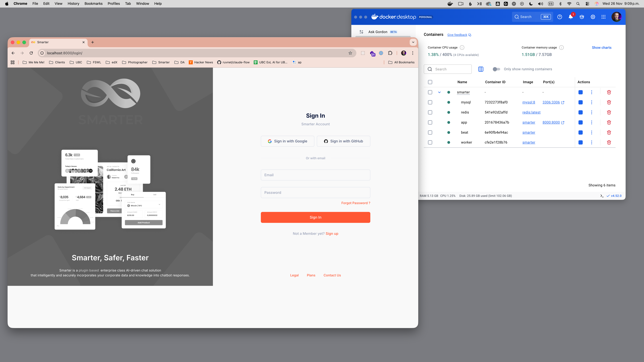Open the History menu
The width and height of the screenshot is (644, 362).
pyautogui.click(x=73, y=4)
